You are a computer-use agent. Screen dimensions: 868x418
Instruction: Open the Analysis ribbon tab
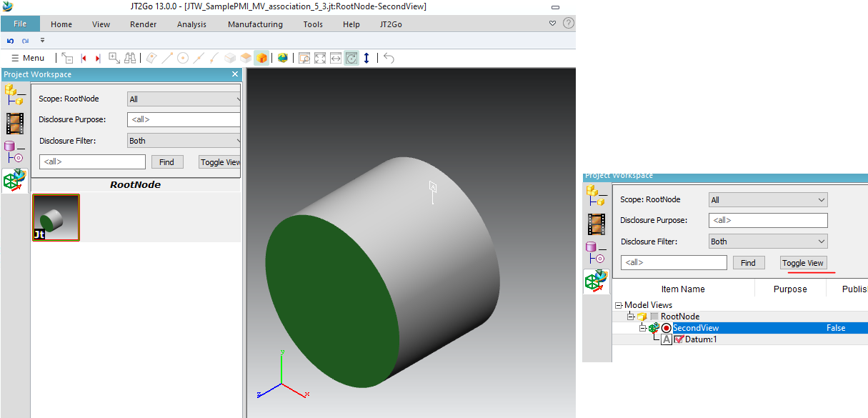pyautogui.click(x=192, y=24)
